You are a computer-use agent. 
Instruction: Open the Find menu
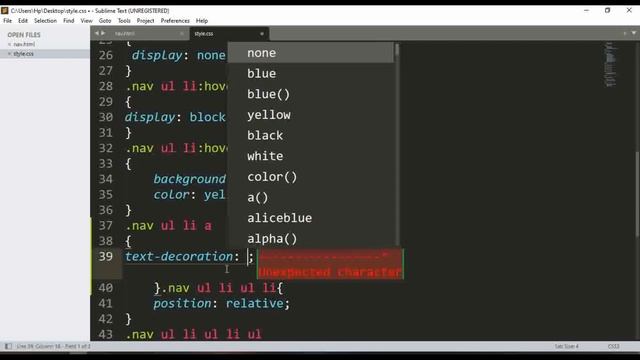(69, 21)
